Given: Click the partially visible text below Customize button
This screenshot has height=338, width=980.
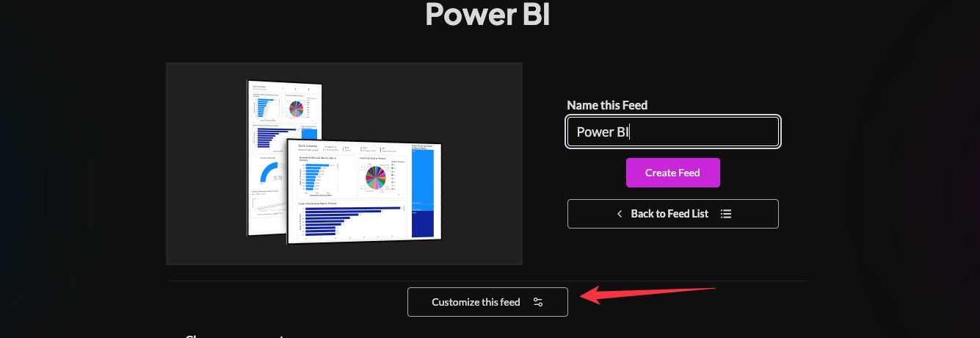Looking at the screenshot, I should (235, 336).
